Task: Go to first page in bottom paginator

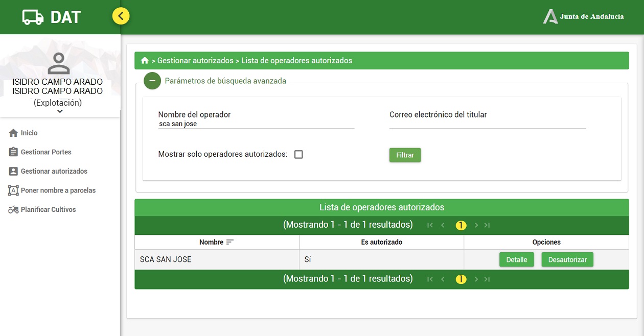Action: coord(430,279)
